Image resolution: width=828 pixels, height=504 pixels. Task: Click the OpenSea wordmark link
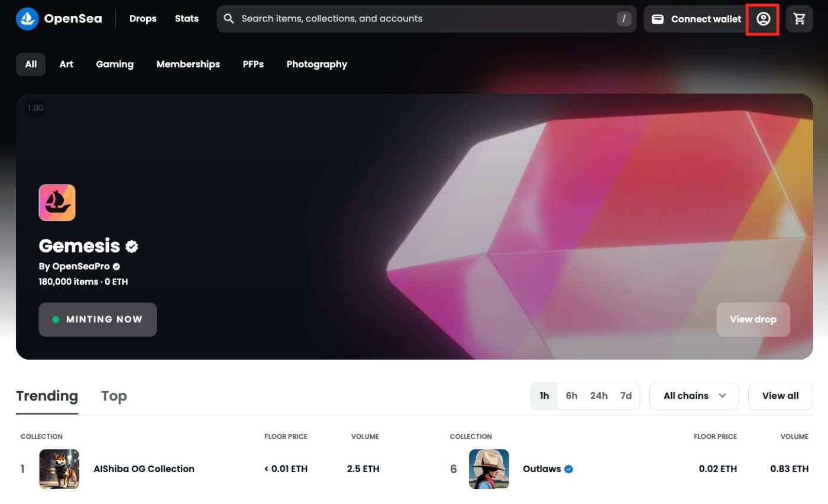pos(73,19)
